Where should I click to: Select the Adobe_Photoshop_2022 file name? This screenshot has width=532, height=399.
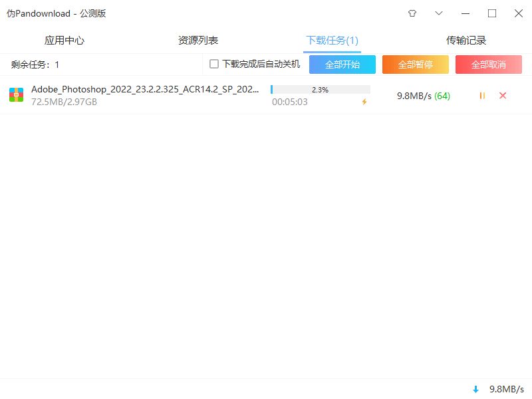(x=145, y=89)
